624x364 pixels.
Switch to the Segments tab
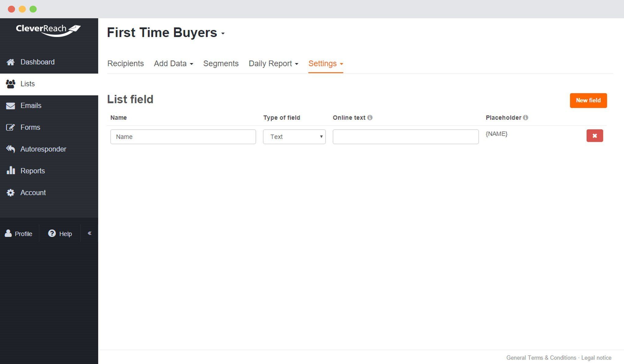221,64
